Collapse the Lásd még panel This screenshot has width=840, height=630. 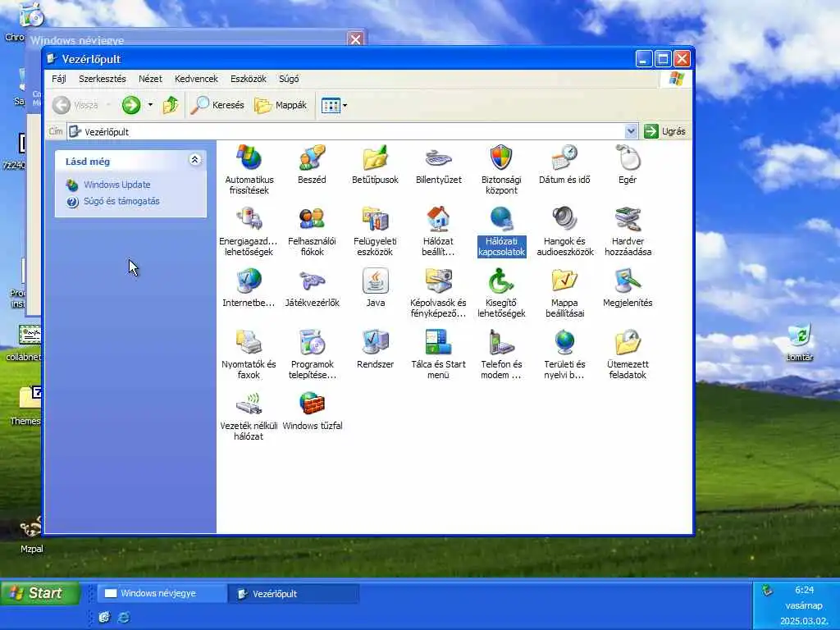click(194, 160)
